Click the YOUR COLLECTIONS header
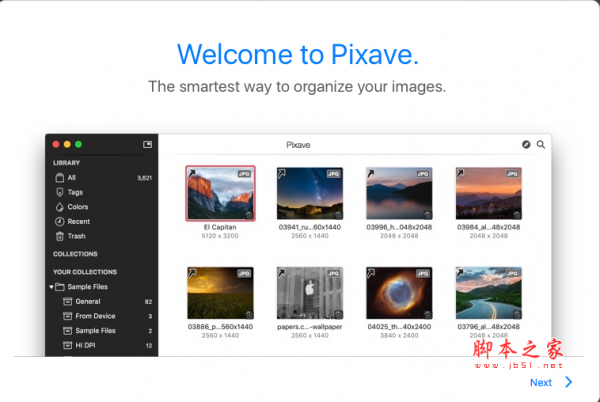600x402 pixels. [x=85, y=272]
